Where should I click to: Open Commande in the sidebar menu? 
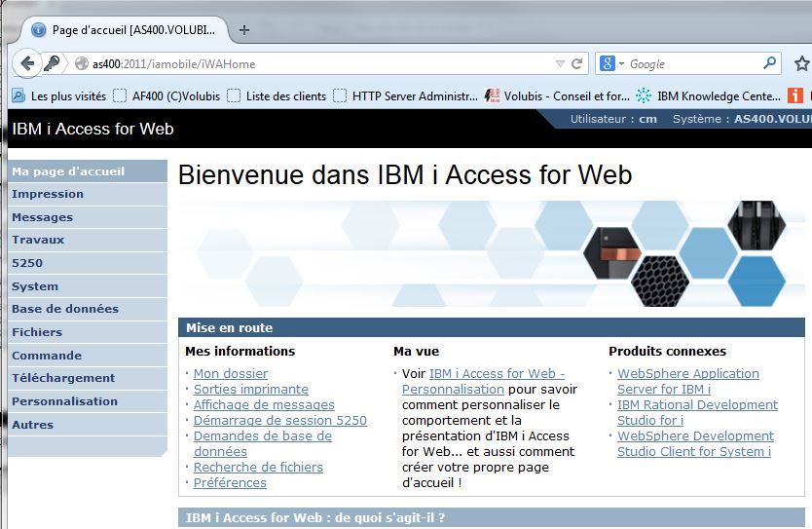(x=88, y=356)
